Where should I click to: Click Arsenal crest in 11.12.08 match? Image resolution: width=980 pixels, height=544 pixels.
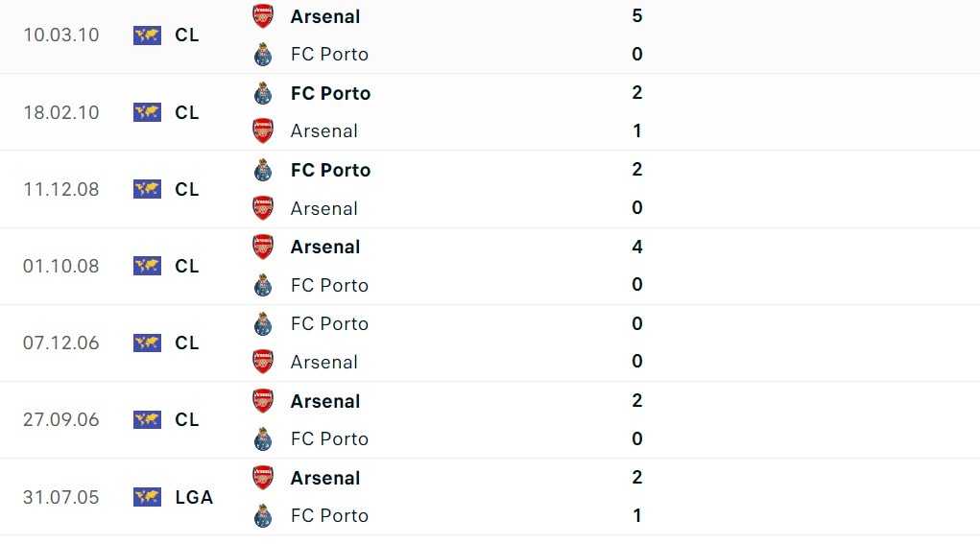(263, 208)
